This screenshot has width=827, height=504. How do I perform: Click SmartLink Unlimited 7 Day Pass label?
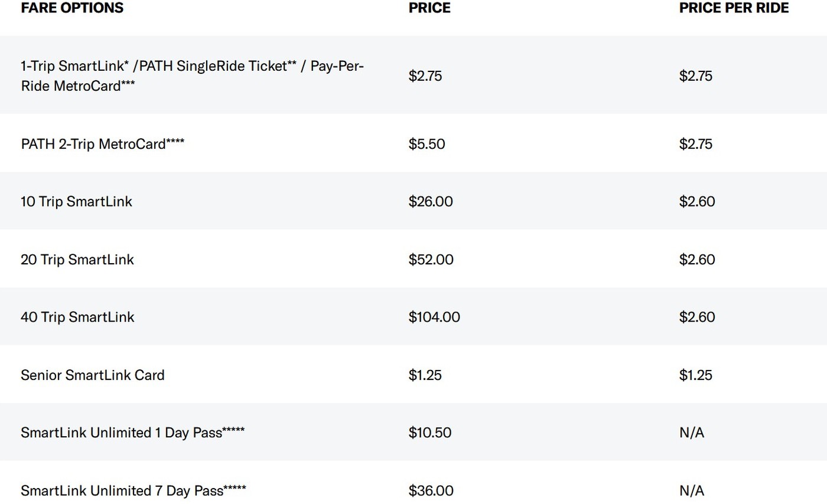(133, 490)
